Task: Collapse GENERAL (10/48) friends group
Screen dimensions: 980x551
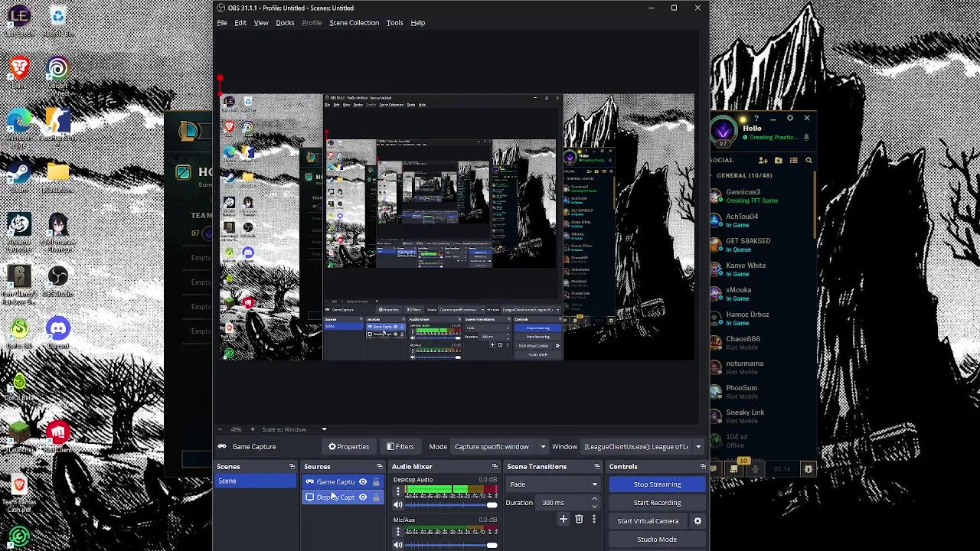Action: tap(746, 175)
